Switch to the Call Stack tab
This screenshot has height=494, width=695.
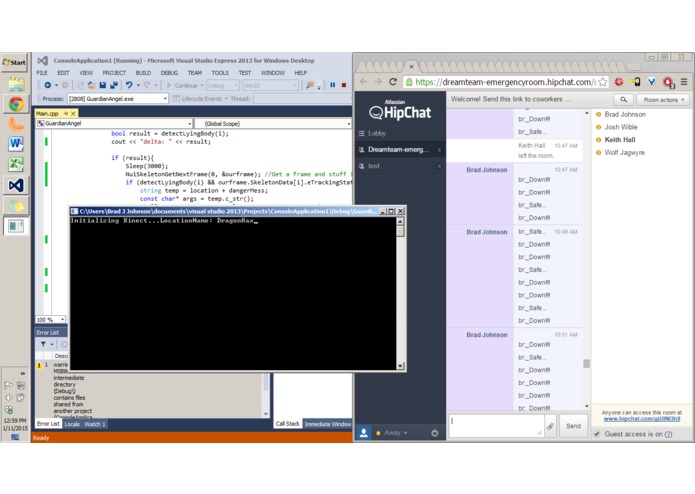pyautogui.click(x=287, y=424)
